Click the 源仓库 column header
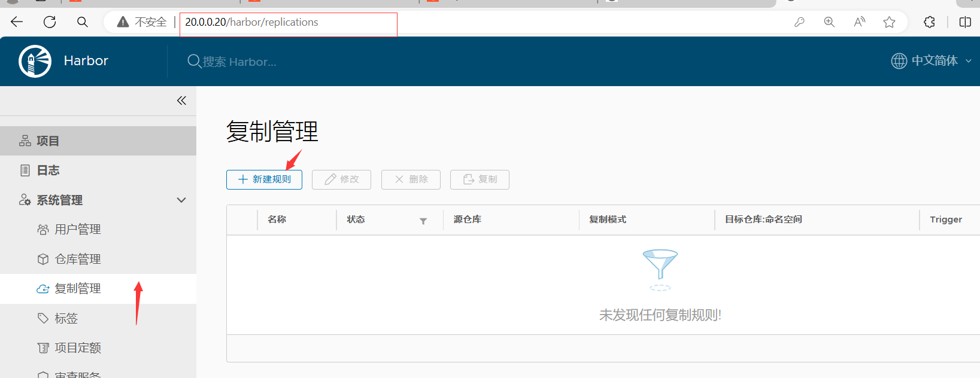This screenshot has width=980, height=378. click(468, 220)
